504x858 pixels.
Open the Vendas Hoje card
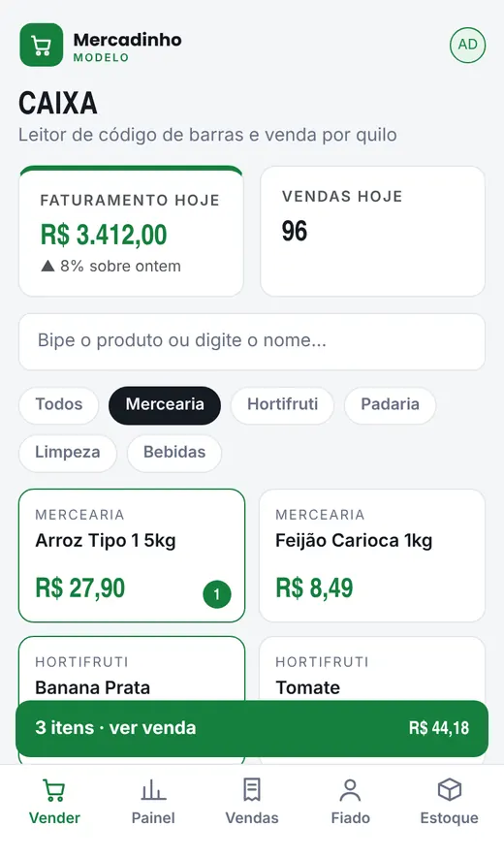(x=372, y=232)
